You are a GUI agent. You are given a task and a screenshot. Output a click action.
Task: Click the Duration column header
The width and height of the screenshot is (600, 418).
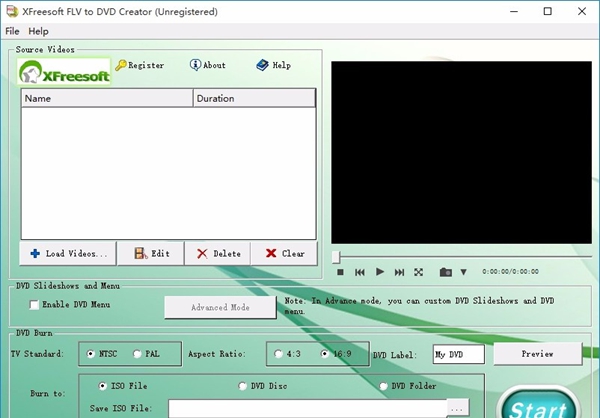point(254,98)
